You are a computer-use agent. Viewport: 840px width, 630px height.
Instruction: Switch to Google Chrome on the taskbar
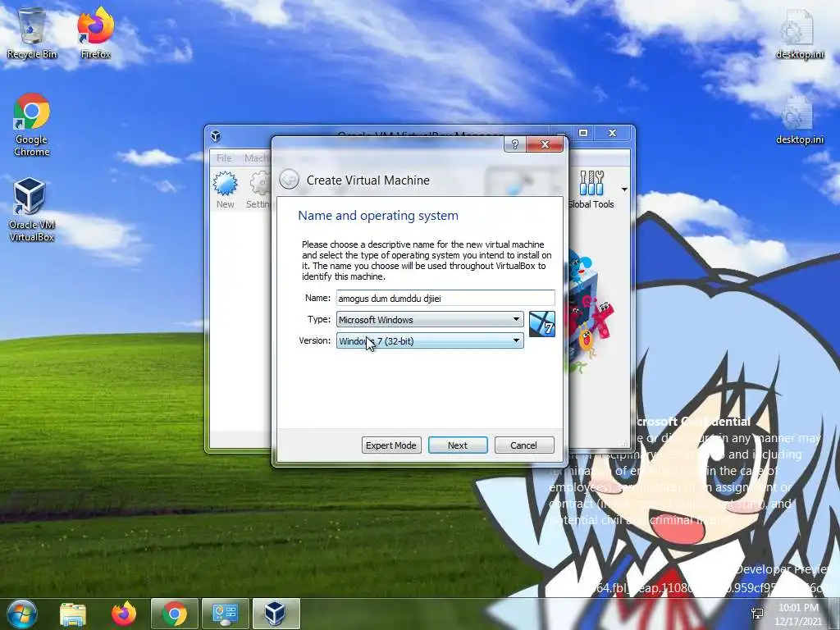[175, 614]
